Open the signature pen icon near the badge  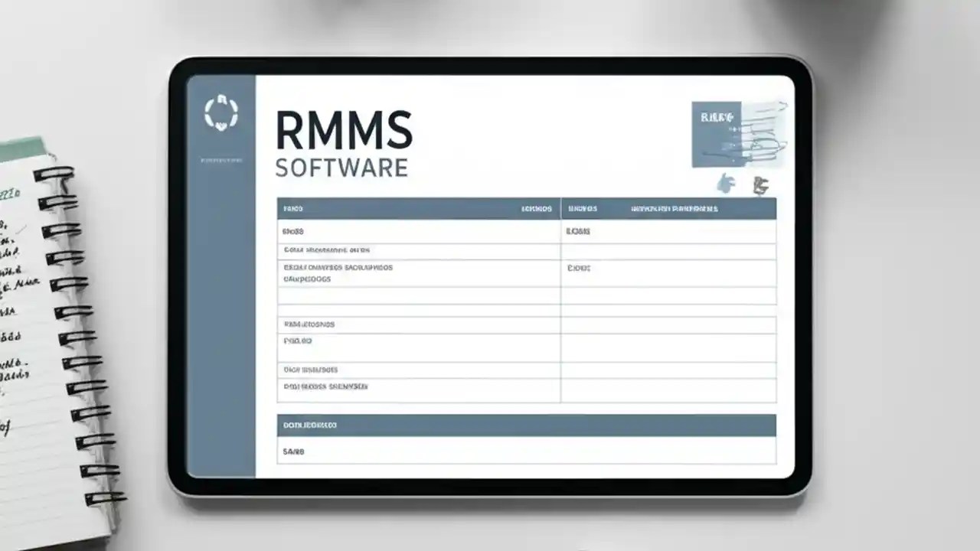pos(760,184)
